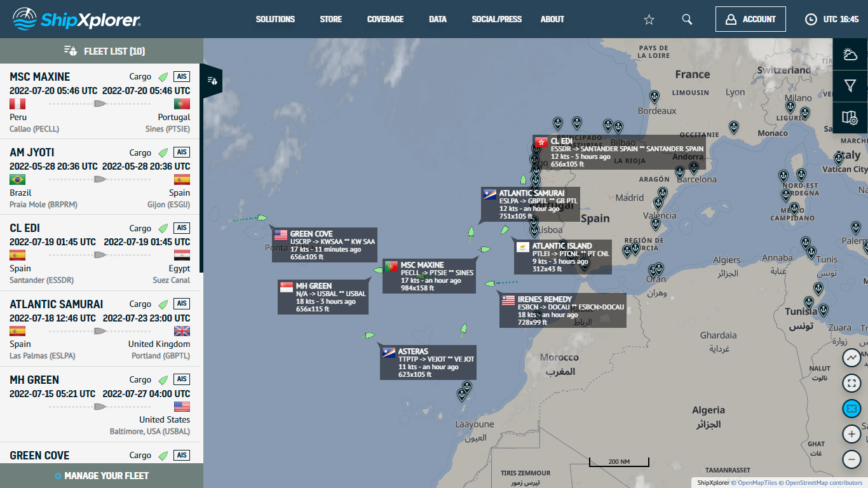Open the ASTERAS map label
This screenshot has width=868, height=488.
coord(428,363)
